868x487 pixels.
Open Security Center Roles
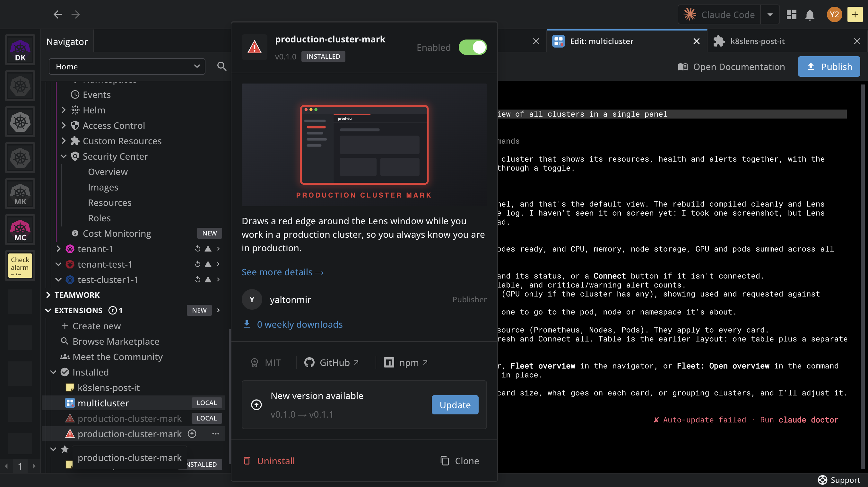[x=99, y=218]
